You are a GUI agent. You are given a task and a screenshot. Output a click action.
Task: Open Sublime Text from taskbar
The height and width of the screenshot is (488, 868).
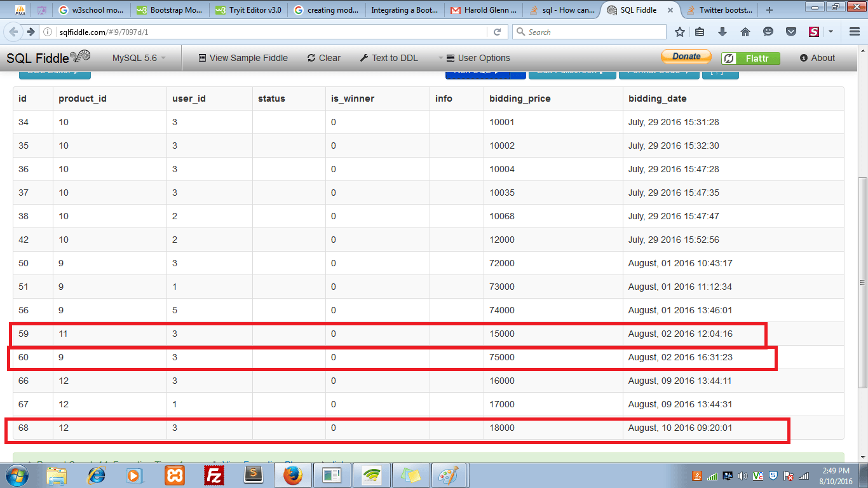[254, 475]
